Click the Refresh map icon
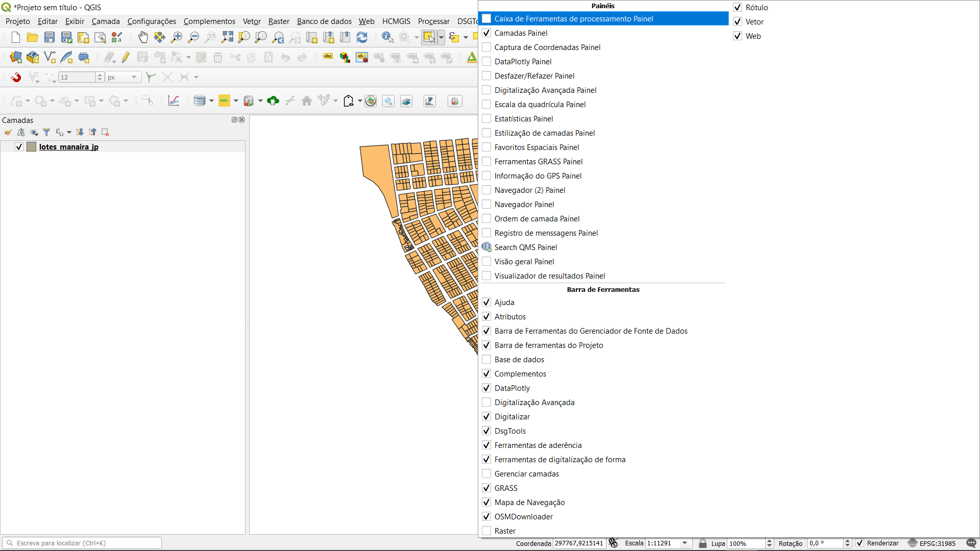 [362, 37]
